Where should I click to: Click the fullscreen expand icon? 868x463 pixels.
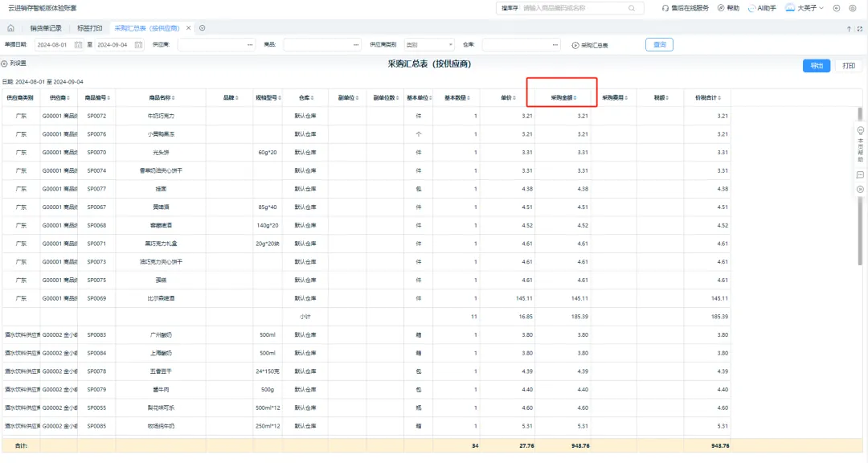(x=860, y=28)
